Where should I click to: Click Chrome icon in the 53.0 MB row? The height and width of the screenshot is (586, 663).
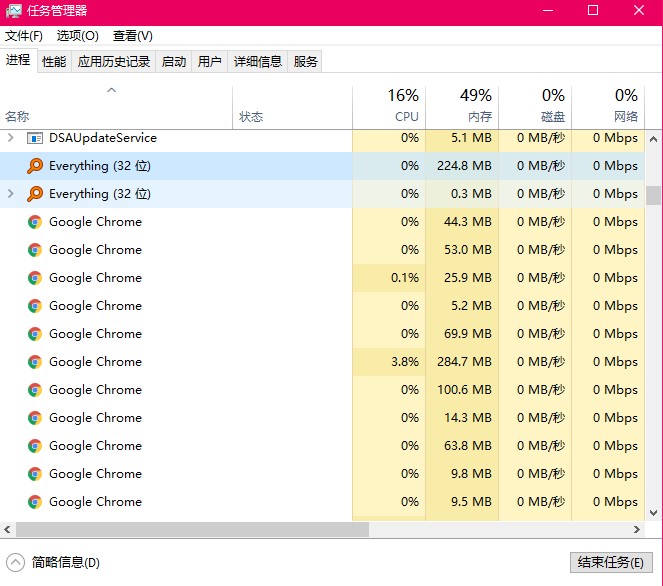[35, 250]
